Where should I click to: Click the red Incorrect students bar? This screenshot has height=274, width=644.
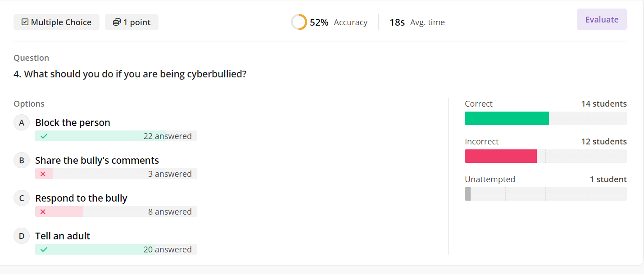(500, 156)
